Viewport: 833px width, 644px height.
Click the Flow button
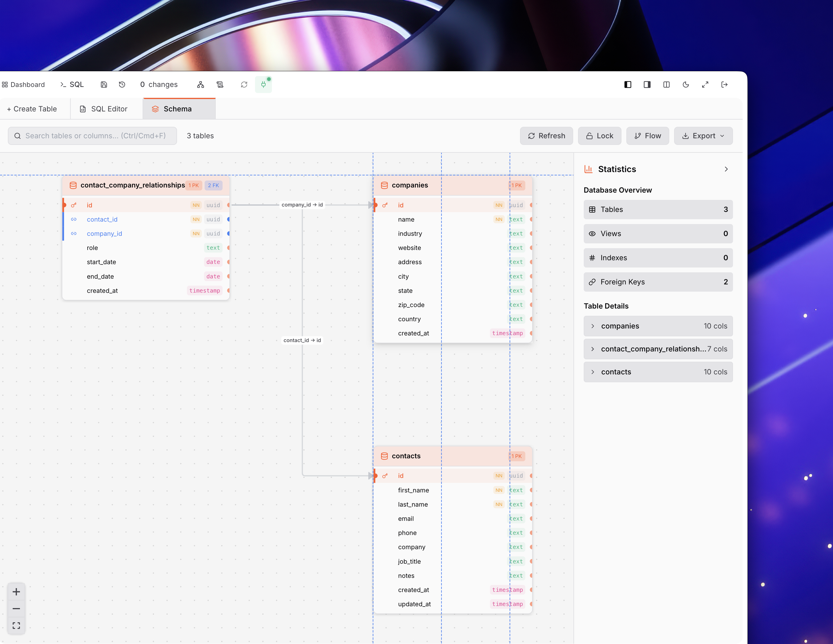coord(647,136)
